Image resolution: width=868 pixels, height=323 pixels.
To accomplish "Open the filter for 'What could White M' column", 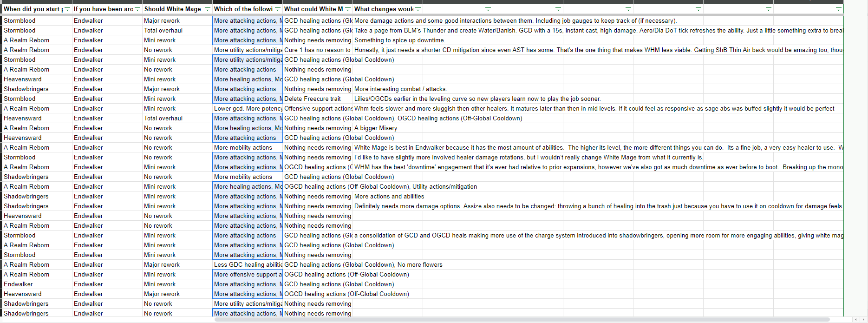I will [x=348, y=9].
